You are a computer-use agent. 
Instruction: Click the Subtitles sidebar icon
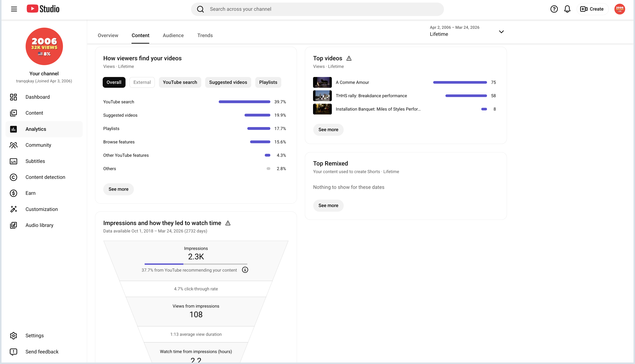pyautogui.click(x=14, y=161)
